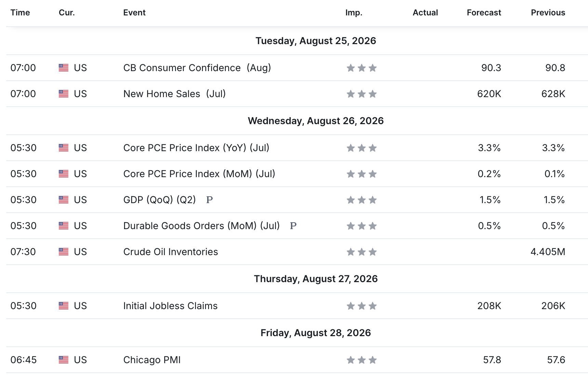This screenshot has width=588, height=383.
Task: Click the preliminary P icon beside Durable Goods Orders
Action: click(293, 226)
